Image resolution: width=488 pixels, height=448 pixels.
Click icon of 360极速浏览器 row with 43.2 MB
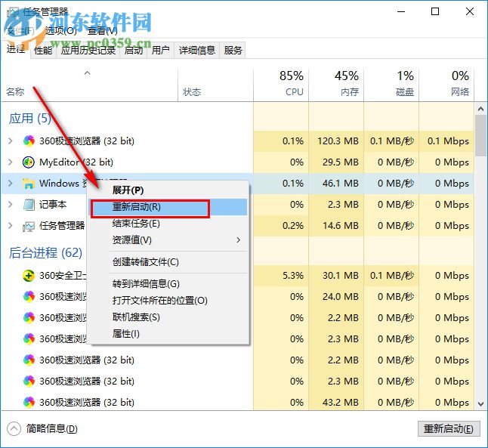(x=29, y=402)
